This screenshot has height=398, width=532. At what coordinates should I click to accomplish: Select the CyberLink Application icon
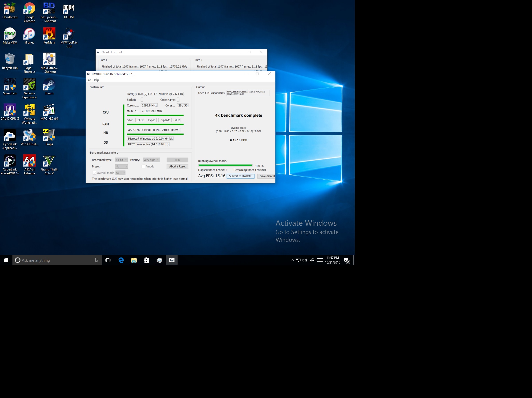(10, 139)
